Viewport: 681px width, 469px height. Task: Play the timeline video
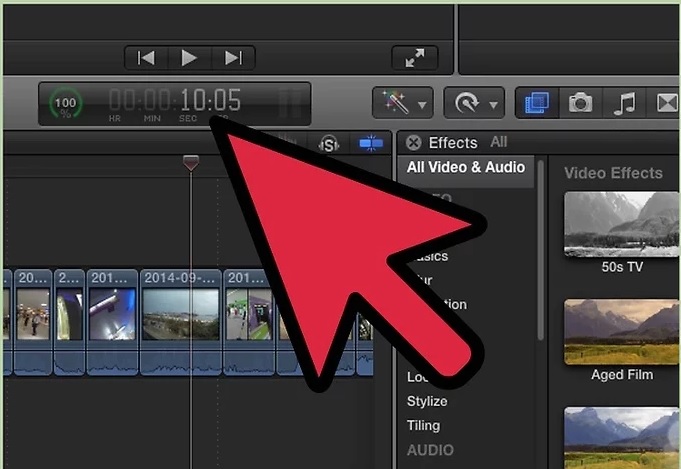pos(189,58)
